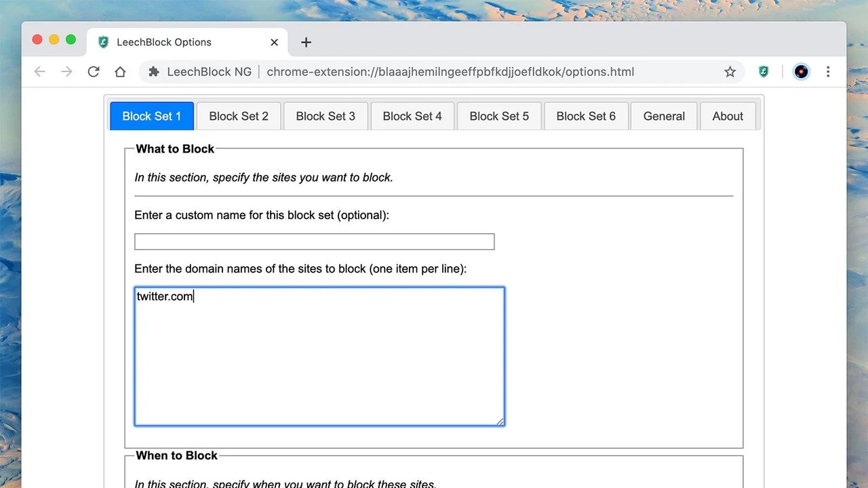868x488 pixels.
Task: Bookmark this page with the star icon
Action: [730, 72]
